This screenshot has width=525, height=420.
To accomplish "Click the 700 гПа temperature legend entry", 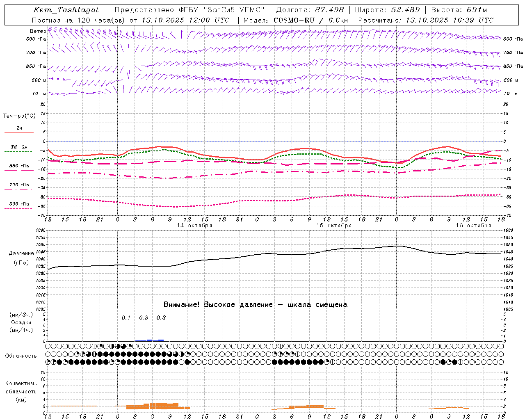I will pyautogui.click(x=19, y=185).
